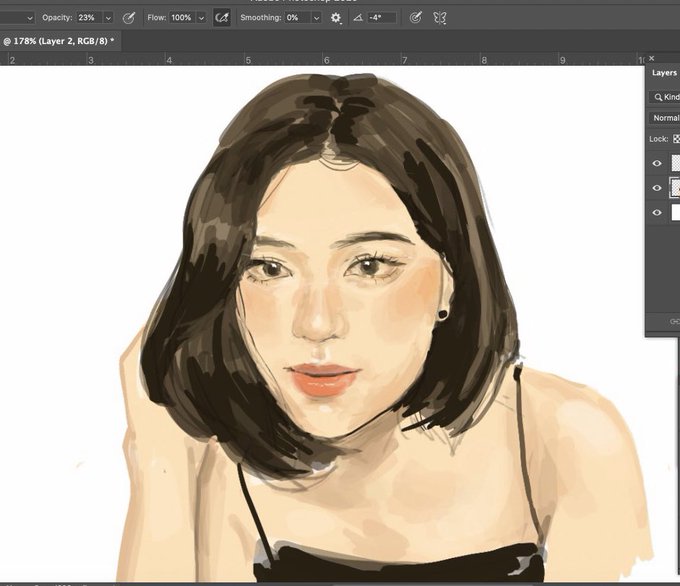Select the 178% (Layer 2, RGB/8) document tab
This screenshot has height=586, width=680.
pyautogui.click(x=58, y=41)
